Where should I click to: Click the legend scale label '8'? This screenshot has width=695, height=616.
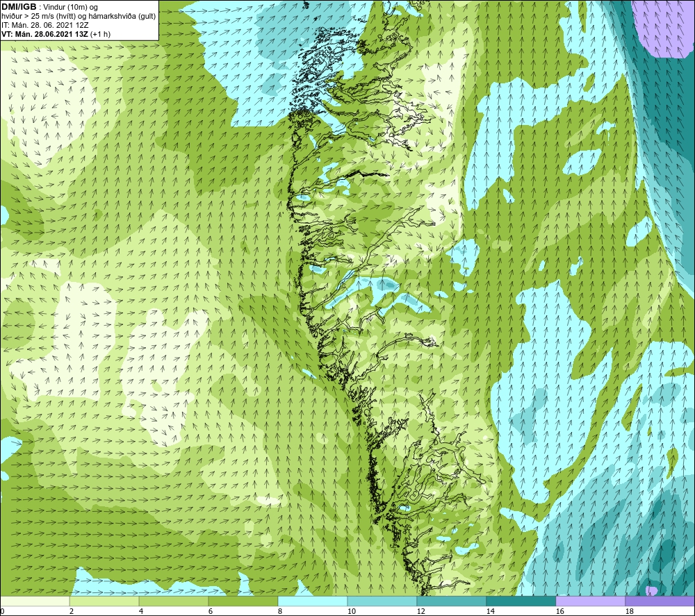279,611
